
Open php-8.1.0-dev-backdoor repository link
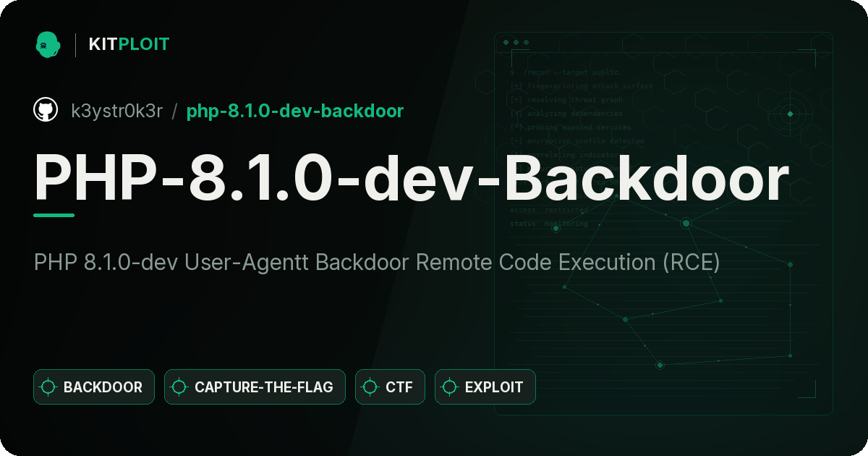pos(295,111)
